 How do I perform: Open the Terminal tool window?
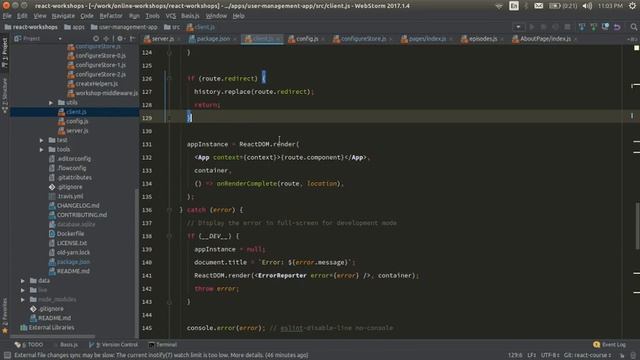click(162, 345)
